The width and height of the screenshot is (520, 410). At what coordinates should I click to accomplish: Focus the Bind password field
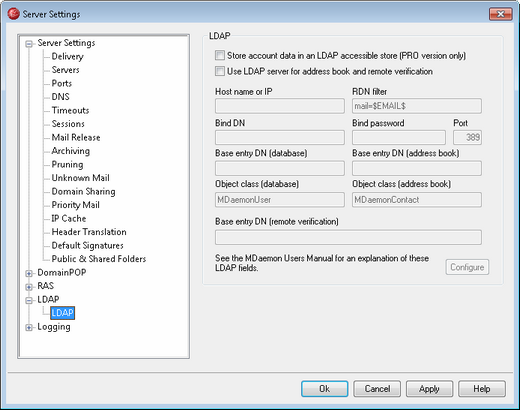(x=399, y=137)
